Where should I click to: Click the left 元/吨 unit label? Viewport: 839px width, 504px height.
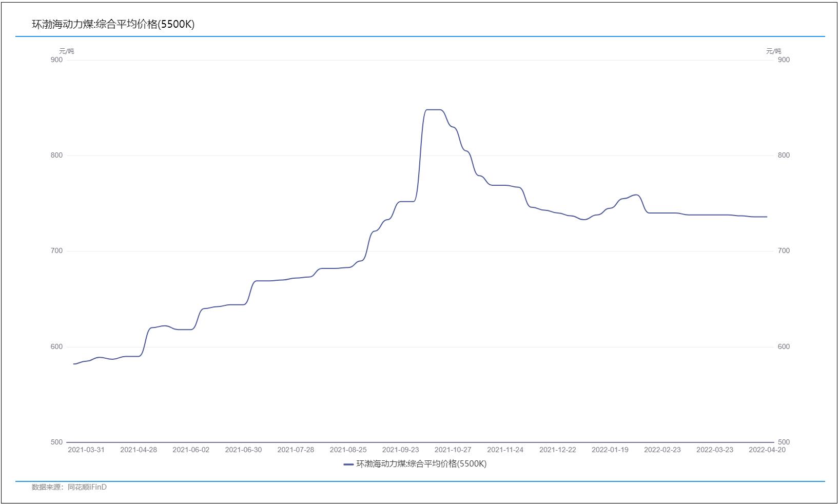pos(67,51)
